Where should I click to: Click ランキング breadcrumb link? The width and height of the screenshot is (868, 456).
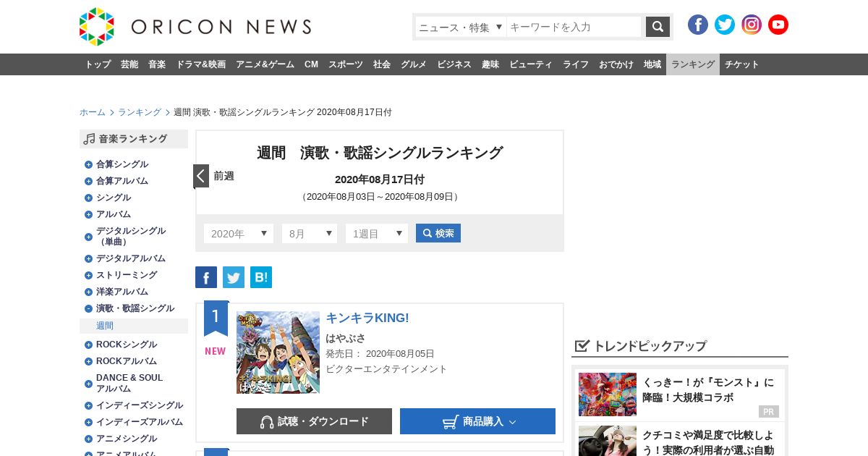coord(140,112)
